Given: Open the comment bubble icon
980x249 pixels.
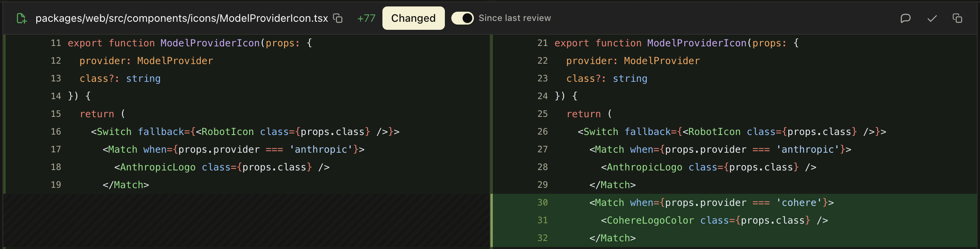Looking at the screenshot, I should pos(905,19).
